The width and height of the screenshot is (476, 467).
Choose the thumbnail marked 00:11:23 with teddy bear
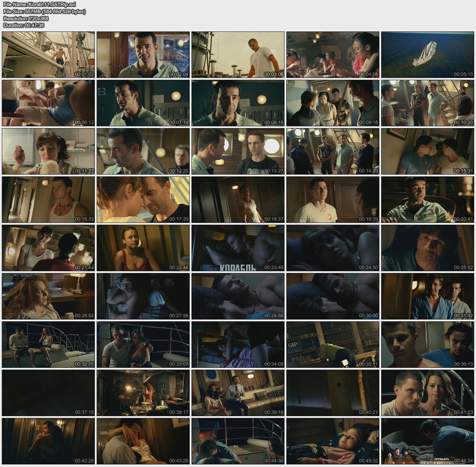[x=48, y=151]
